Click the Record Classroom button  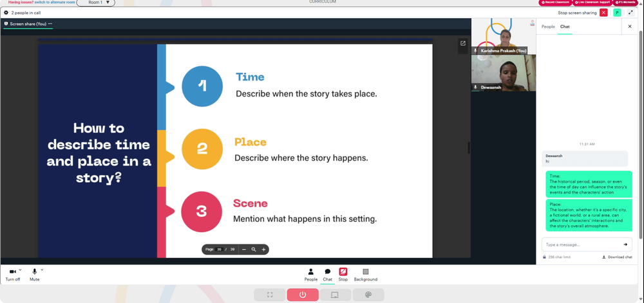[x=555, y=3]
